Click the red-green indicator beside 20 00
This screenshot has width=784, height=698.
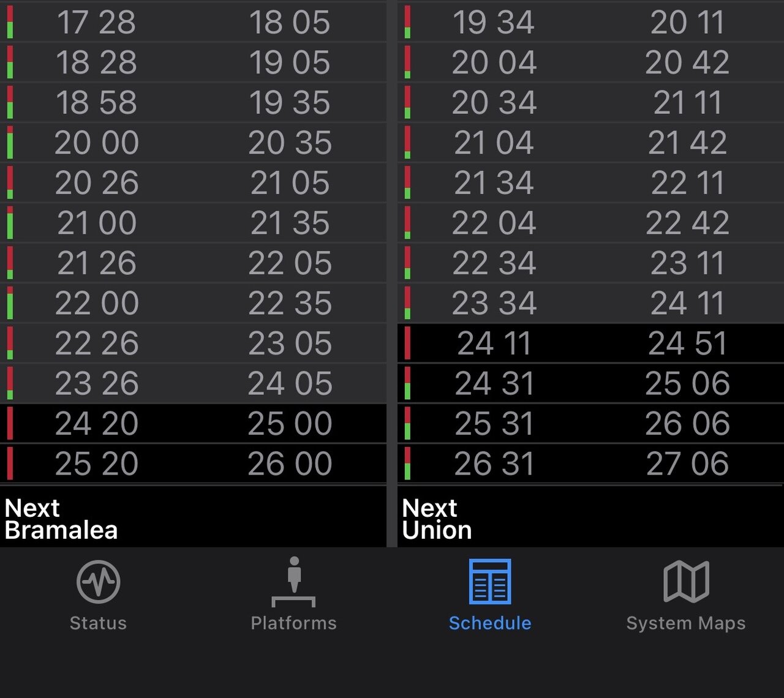point(10,143)
